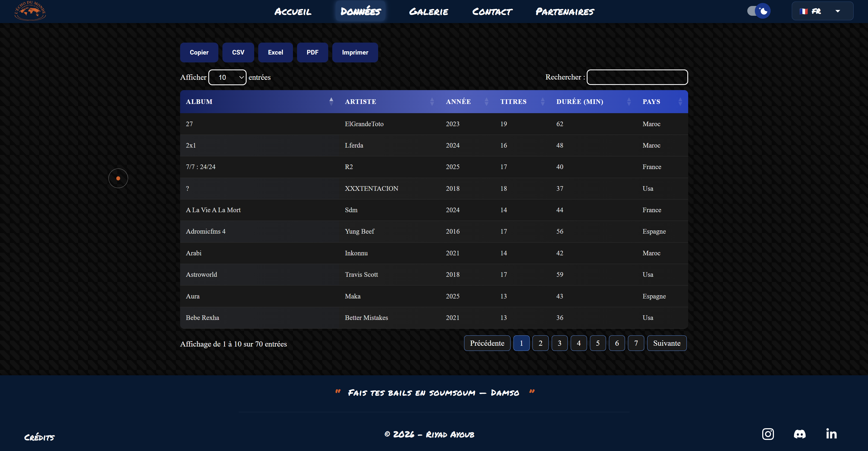
Task: Focus the Rechercher search field
Action: click(637, 77)
